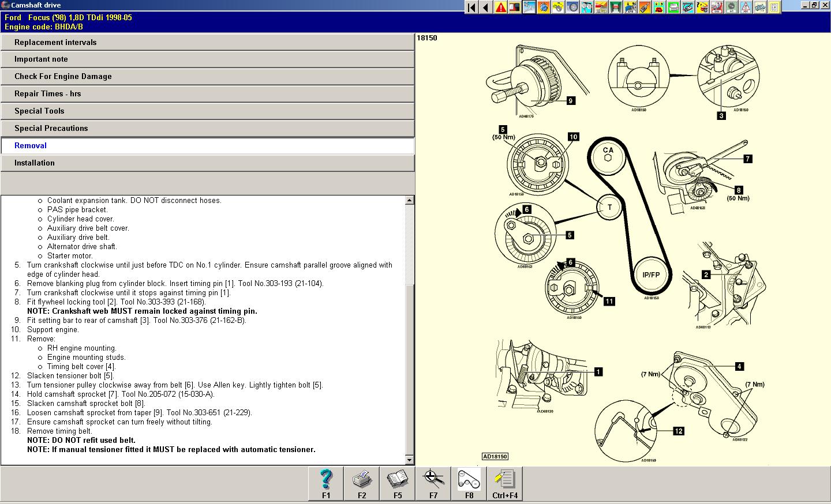Print the page with the F2 printer button
Image resolution: width=831 pixels, height=504 pixels.
point(362,483)
